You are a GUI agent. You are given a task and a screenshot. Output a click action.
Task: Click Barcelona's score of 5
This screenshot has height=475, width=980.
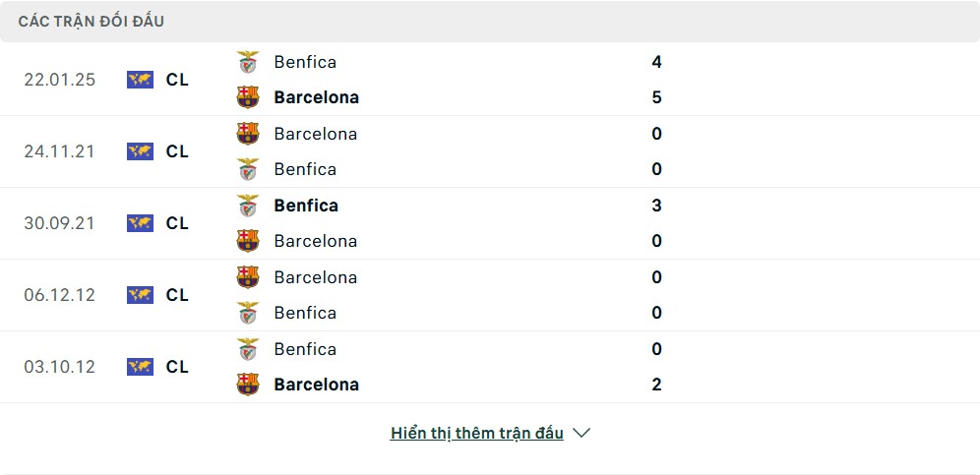pyautogui.click(x=656, y=97)
